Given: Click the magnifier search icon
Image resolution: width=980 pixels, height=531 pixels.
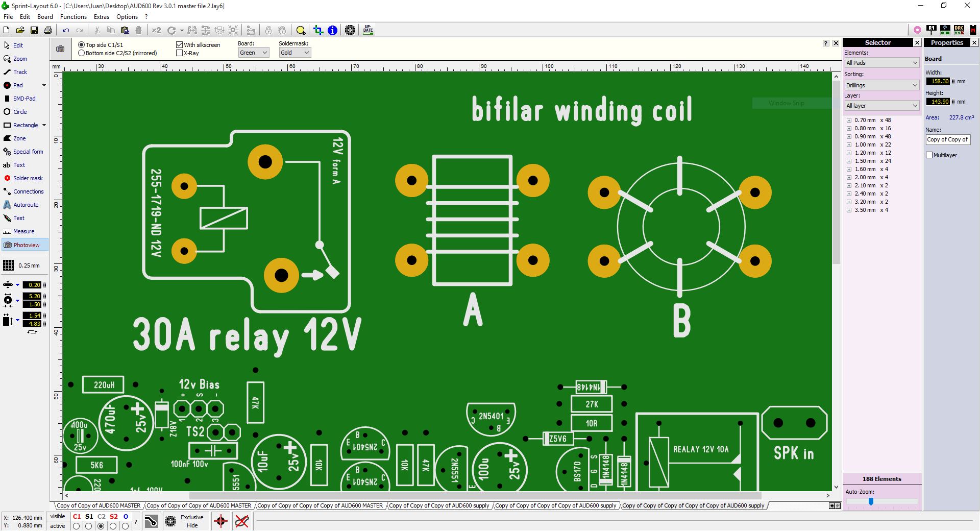Looking at the screenshot, I should 301,30.
